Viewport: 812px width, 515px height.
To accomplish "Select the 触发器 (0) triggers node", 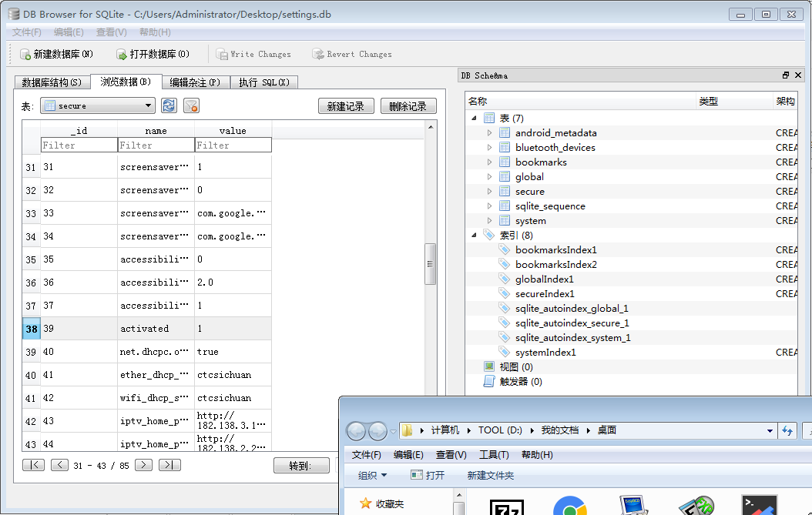I will [521, 382].
